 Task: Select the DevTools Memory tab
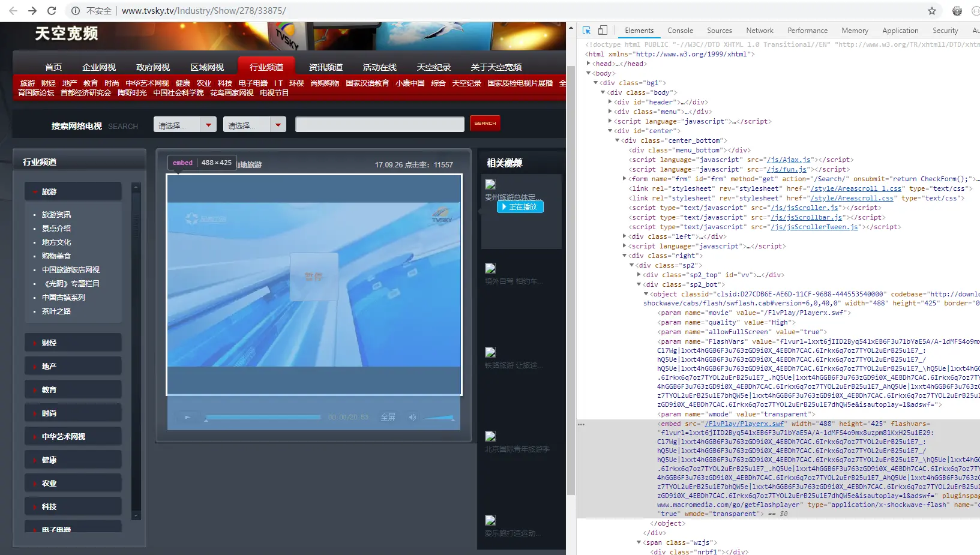point(855,31)
